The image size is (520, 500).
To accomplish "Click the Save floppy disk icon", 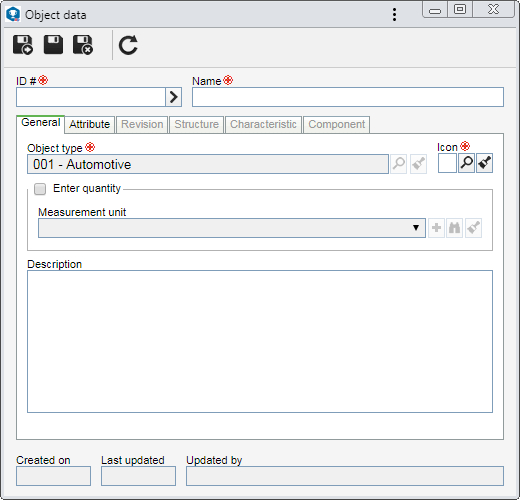I will [x=53, y=45].
